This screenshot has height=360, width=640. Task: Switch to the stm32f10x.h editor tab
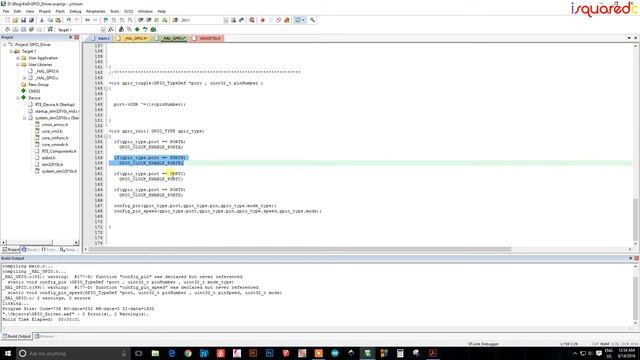(207, 38)
